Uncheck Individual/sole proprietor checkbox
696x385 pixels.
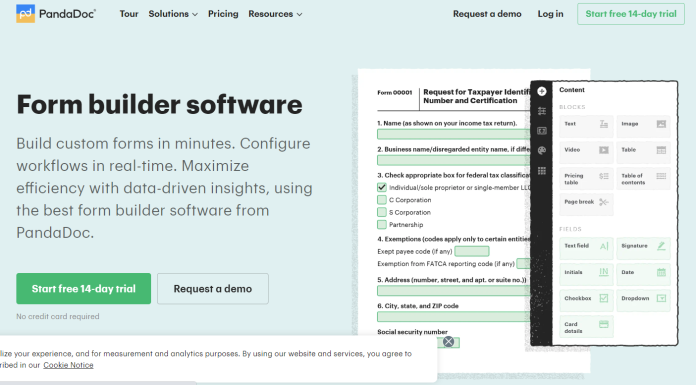[382, 187]
